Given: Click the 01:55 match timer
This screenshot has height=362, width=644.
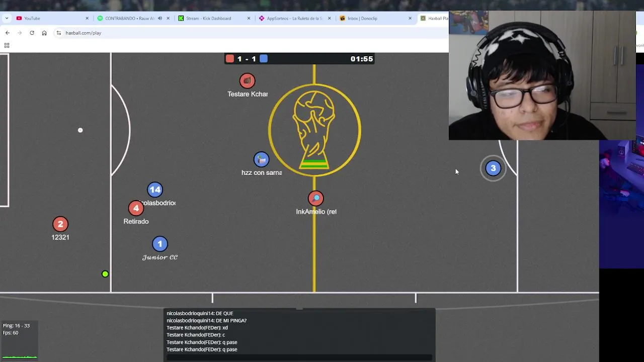Looking at the screenshot, I should tap(362, 59).
